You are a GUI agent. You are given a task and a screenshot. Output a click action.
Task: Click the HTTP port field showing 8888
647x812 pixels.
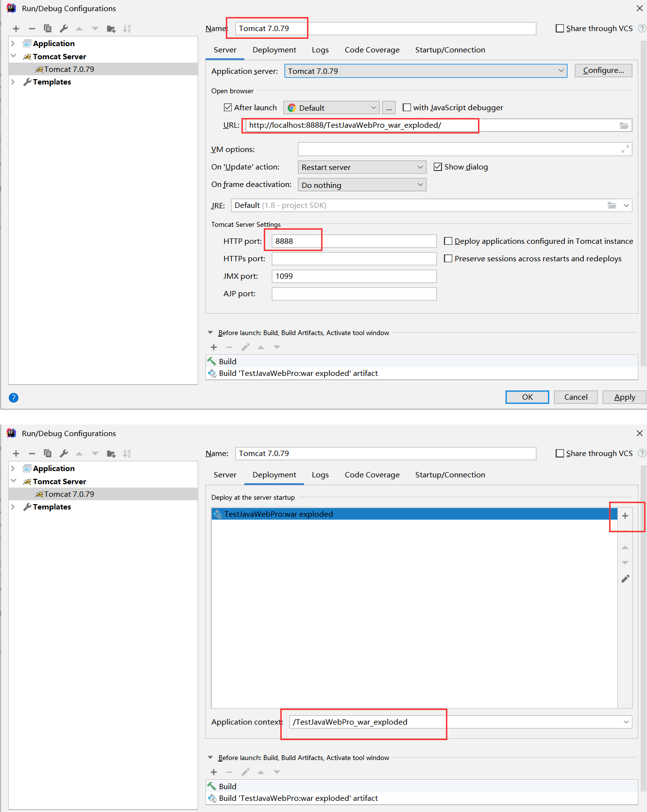[x=354, y=241]
